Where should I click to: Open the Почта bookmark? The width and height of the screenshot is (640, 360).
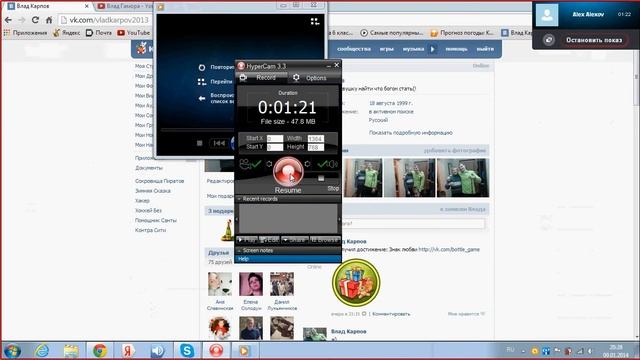98,33
